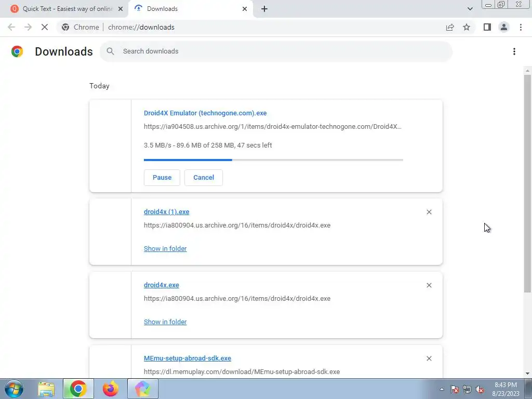Open the Chrome profile avatar
Viewport: 532px width, 399px height.
coord(504,27)
